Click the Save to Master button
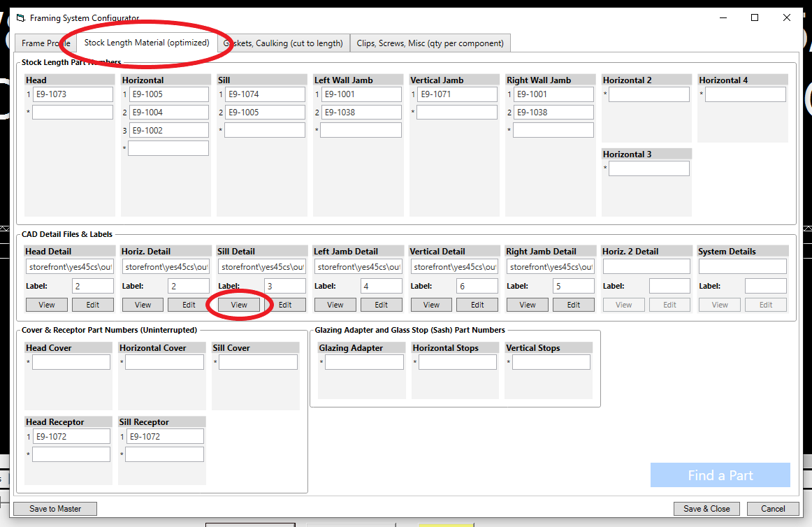 pyautogui.click(x=55, y=509)
